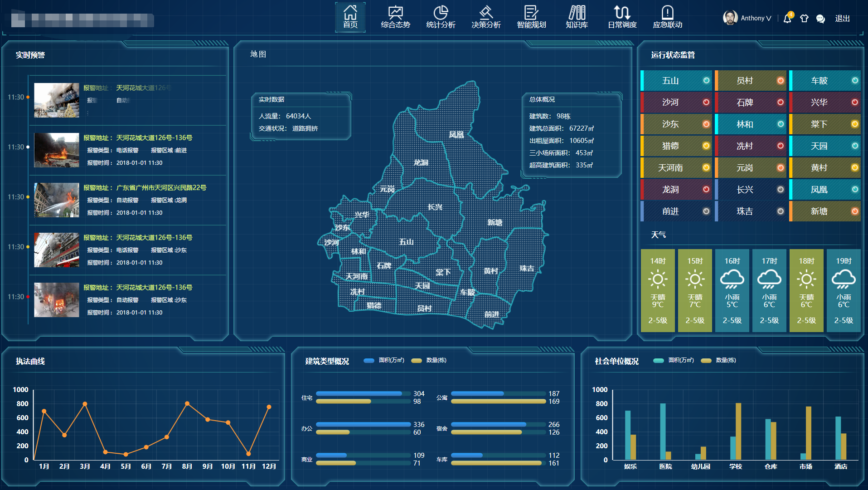Image resolution: width=868 pixels, height=490 pixels.
Task: Toggle the 冼村 status indicator dot
Action: (x=781, y=146)
